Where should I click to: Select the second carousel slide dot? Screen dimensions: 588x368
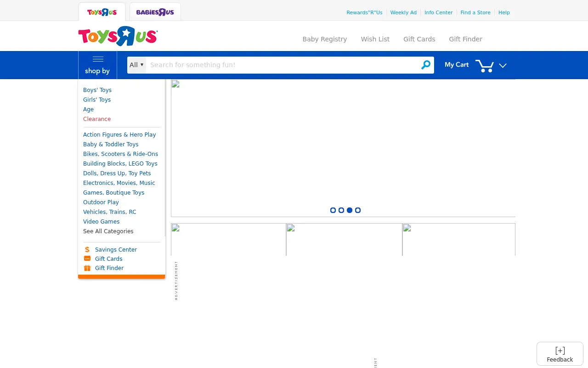(341, 210)
